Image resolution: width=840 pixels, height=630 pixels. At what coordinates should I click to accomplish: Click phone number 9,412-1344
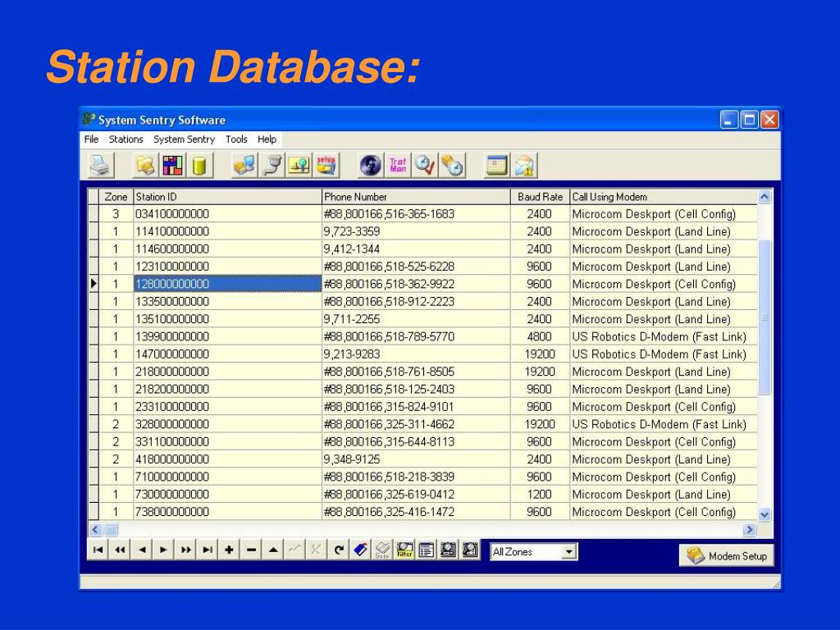pyautogui.click(x=416, y=249)
